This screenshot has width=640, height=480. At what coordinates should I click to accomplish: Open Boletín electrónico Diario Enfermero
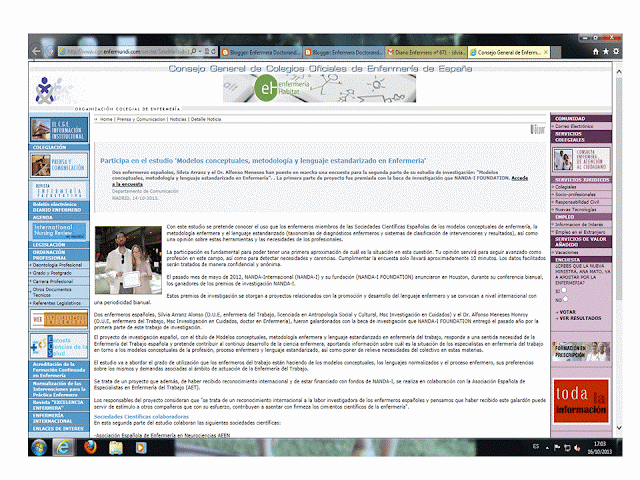pyautogui.click(x=59, y=207)
